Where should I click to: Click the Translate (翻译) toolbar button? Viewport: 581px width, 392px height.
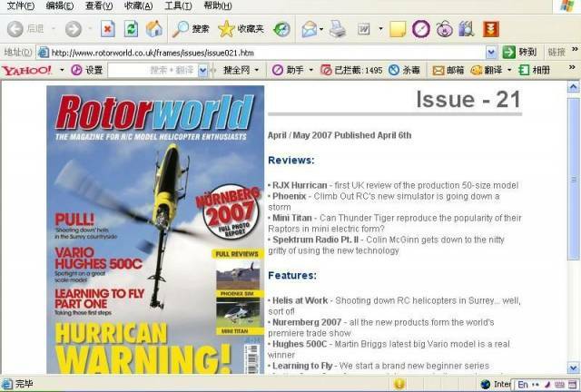[x=487, y=70]
